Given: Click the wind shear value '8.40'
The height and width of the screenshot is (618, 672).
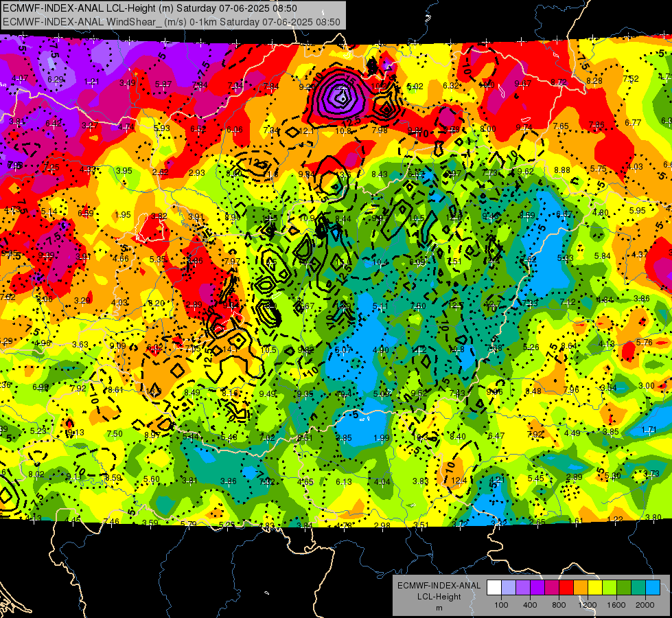Looking at the screenshot, I should (458, 437).
